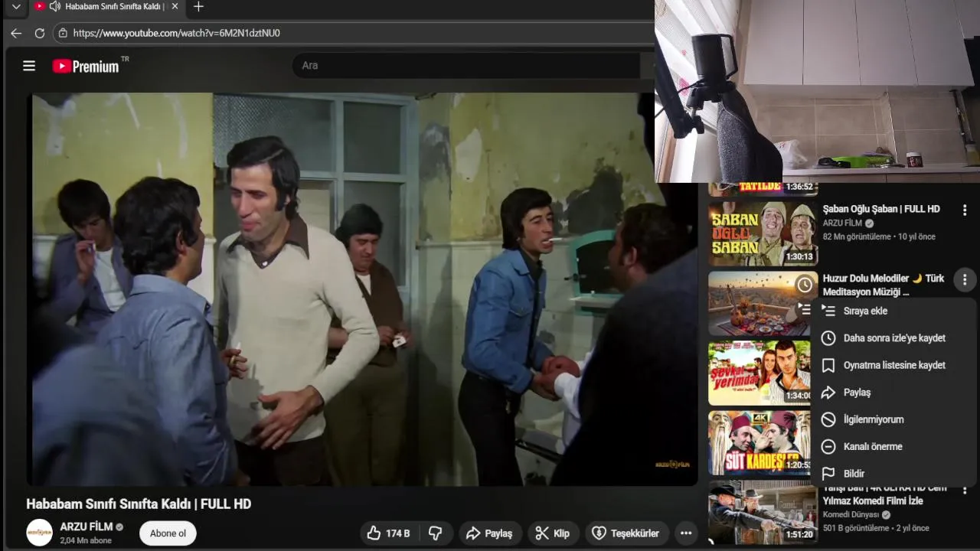Open the site information icon in the address bar
This screenshot has width=980, height=551.
tap(63, 33)
